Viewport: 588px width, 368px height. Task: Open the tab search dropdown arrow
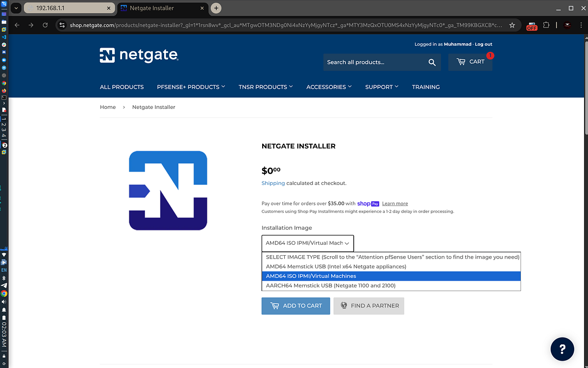[16, 8]
